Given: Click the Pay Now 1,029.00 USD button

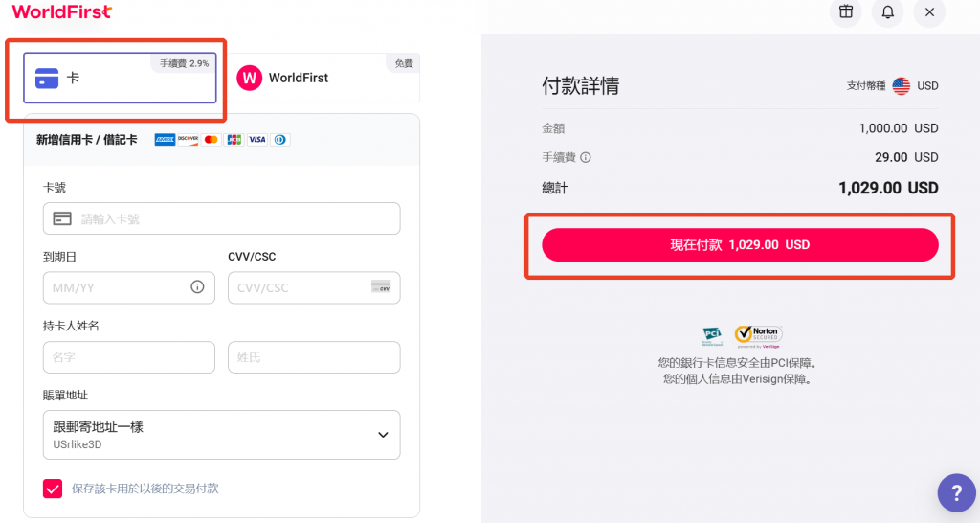Looking at the screenshot, I should [740, 244].
